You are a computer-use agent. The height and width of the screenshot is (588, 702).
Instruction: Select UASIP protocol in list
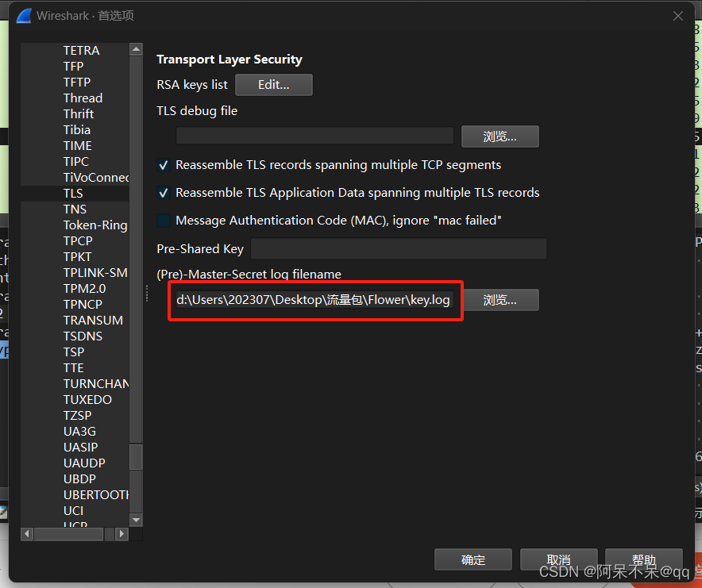tap(80, 448)
